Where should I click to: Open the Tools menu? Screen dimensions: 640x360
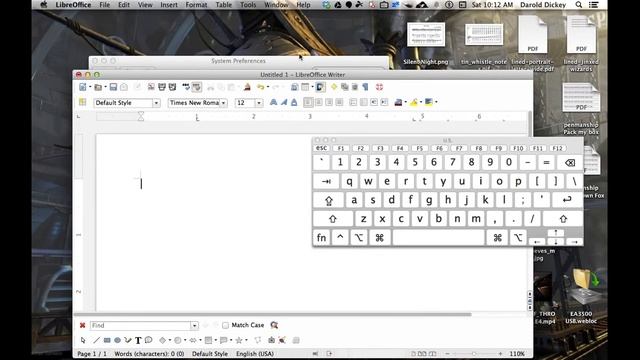coord(248,5)
